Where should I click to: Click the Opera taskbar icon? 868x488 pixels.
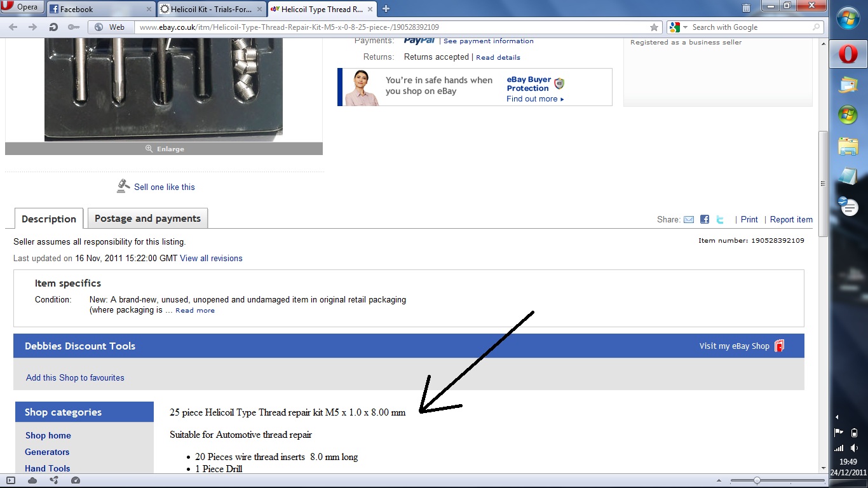[848, 54]
